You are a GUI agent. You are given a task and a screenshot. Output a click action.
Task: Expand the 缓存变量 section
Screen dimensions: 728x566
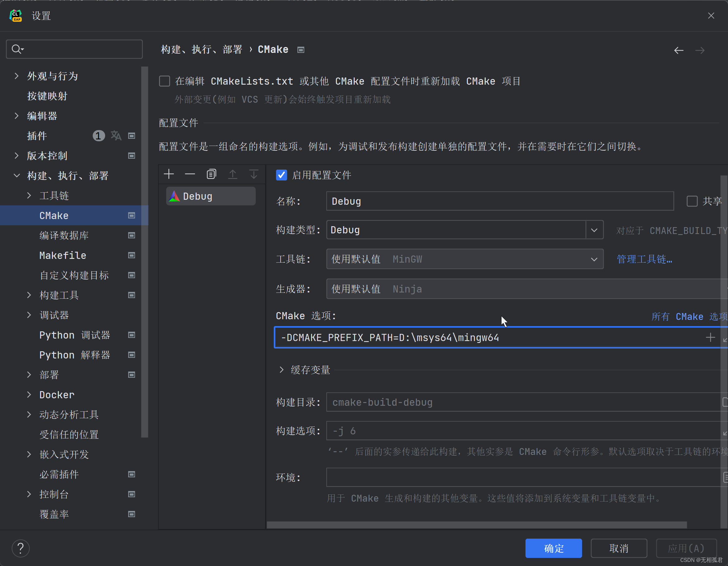(282, 370)
